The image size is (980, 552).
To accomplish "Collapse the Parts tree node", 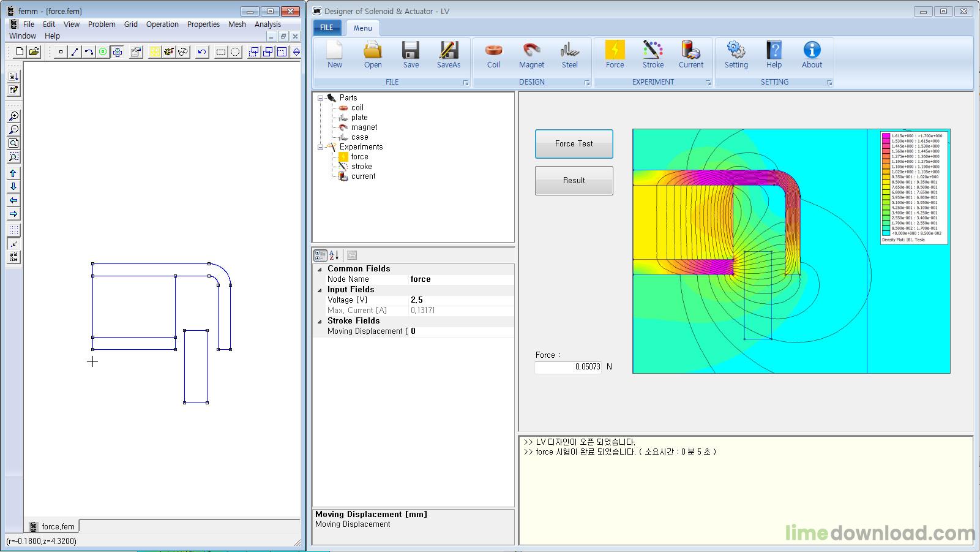I will (x=320, y=98).
